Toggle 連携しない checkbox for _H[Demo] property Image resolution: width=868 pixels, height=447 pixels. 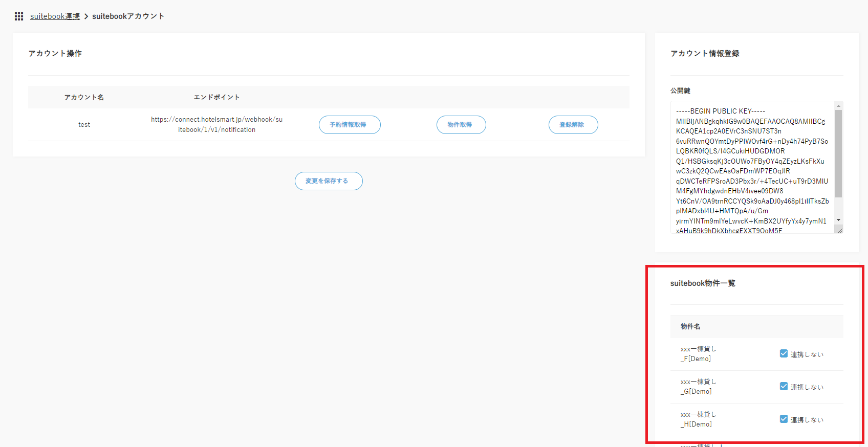pos(784,419)
